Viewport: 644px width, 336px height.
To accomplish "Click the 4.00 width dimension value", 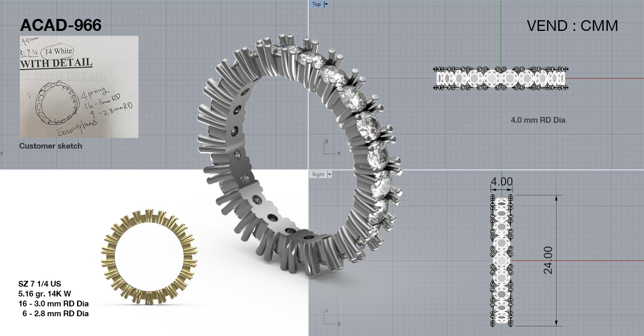I will click(502, 182).
